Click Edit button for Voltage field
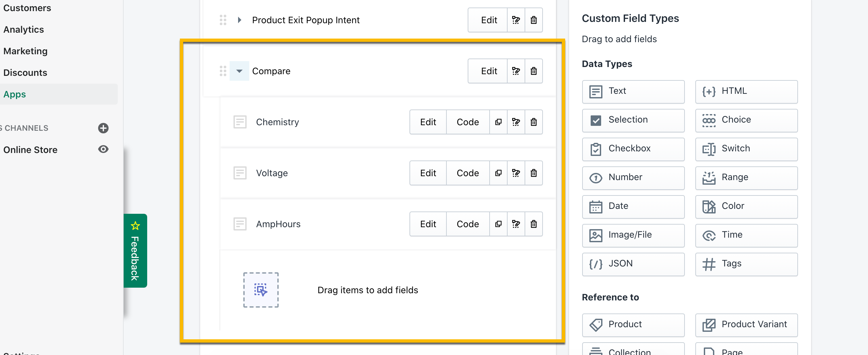The width and height of the screenshot is (868, 355). click(x=427, y=173)
